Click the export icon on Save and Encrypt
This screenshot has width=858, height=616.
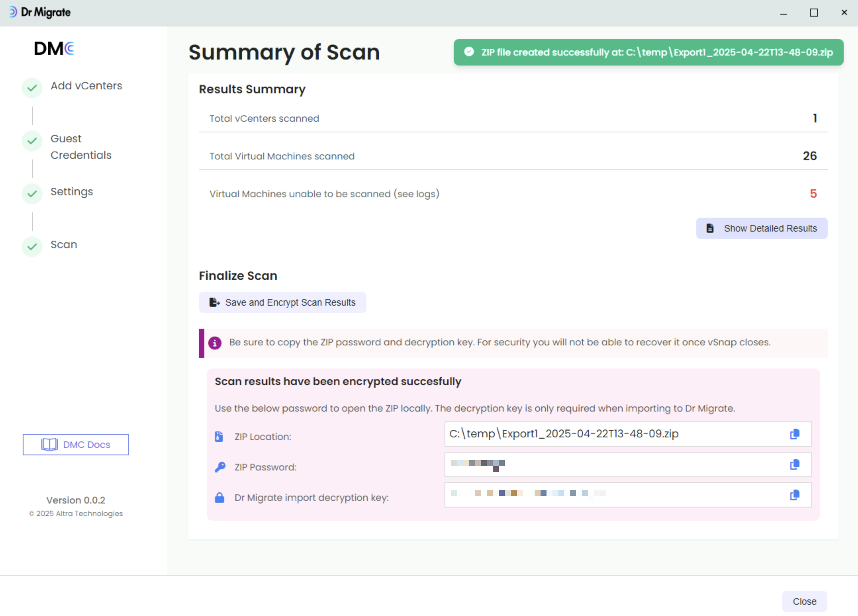point(215,302)
